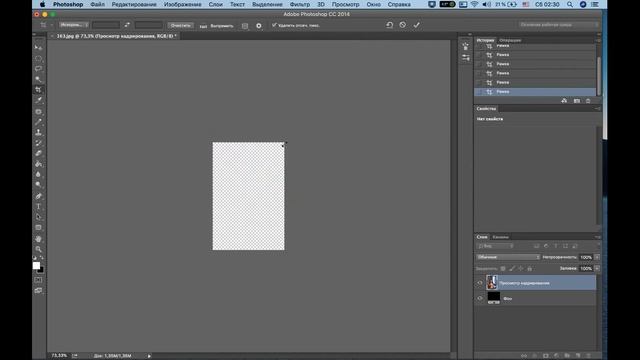640x360 pixels.
Task: Toggle 'Удалить отсеч. пикс.' checkbox
Action: (x=274, y=25)
